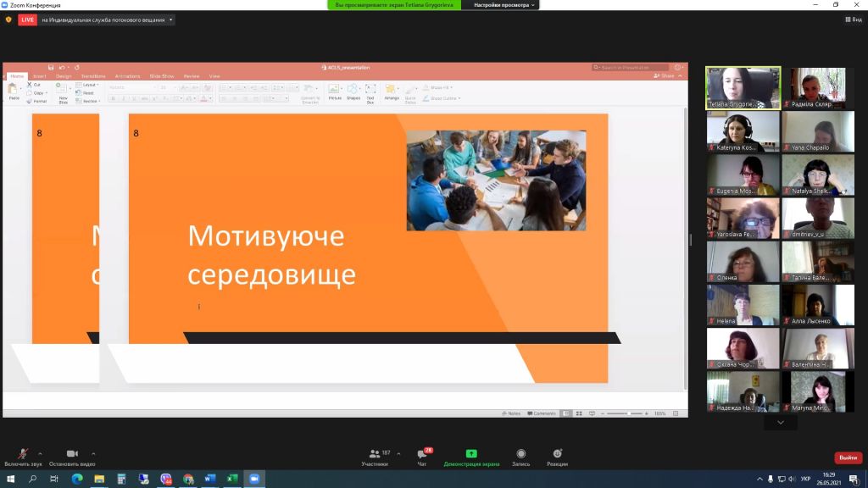
Task: Click the Мотивуюче середовище title text
Action: coord(271,255)
